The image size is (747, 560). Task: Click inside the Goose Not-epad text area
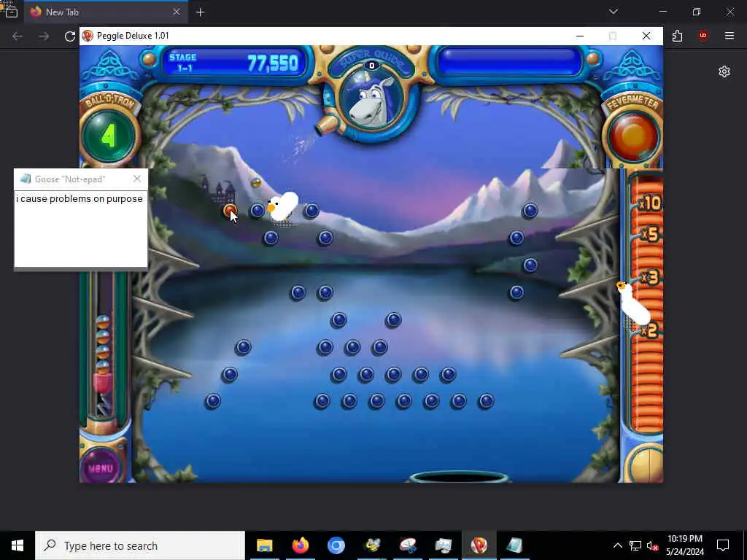(81, 228)
